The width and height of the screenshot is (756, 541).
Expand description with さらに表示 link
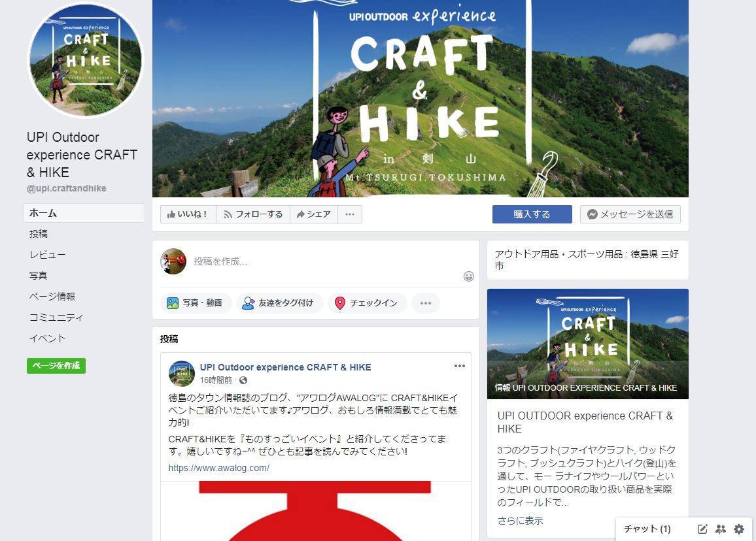pyautogui.click(x=520, y=521)
